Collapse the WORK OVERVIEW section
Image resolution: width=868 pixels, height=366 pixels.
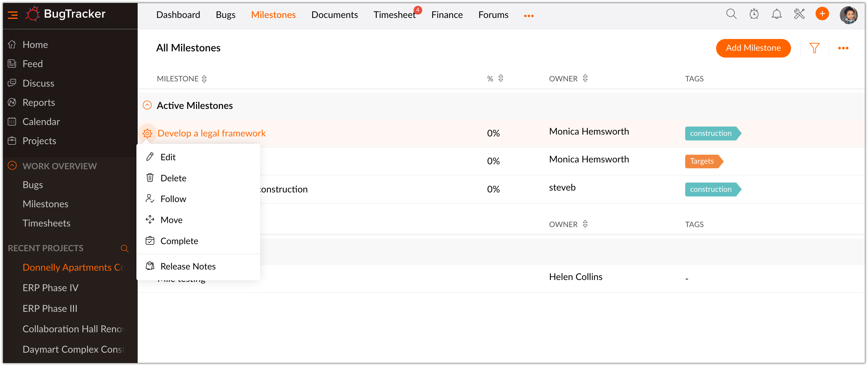click(x=12, y=166)
